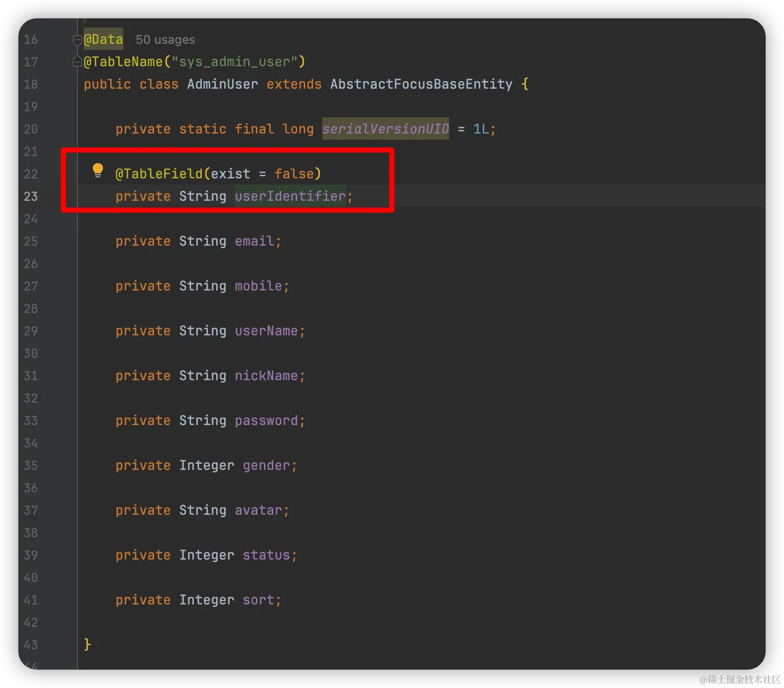This screenshot has width=784, height=688.
Task: Select the "sys_admin_user" string literal
Action: tap(234, 62)
